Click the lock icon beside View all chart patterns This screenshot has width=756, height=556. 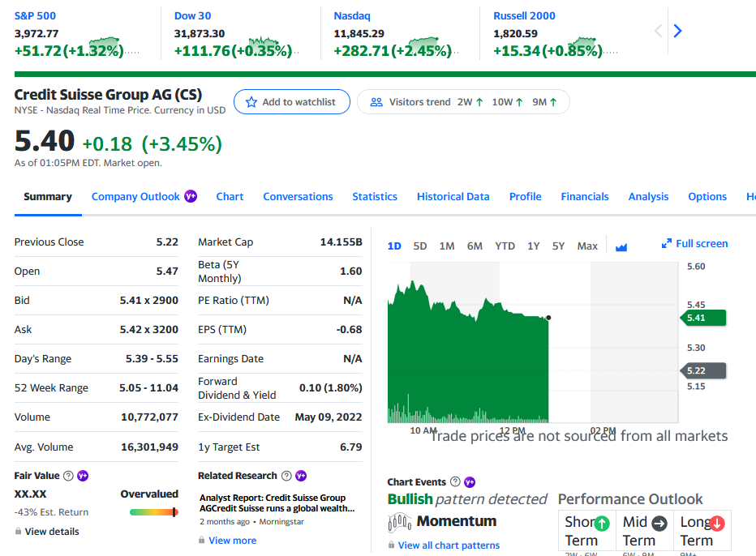[392, 545]
